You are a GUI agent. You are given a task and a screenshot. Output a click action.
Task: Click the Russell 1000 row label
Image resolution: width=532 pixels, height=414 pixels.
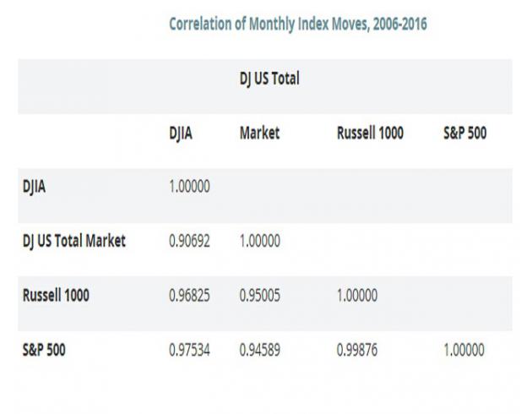56,296
